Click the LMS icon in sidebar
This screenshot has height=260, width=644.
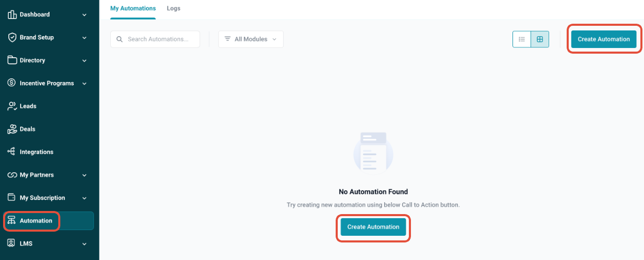[x=12, y=243]
